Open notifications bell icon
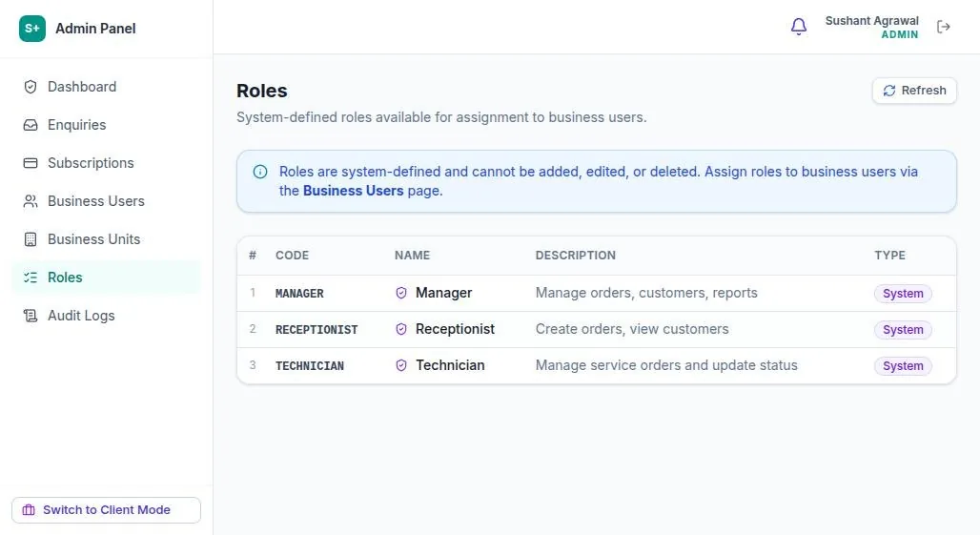Viewport: 980px width, 535px height. click(799, 27)
